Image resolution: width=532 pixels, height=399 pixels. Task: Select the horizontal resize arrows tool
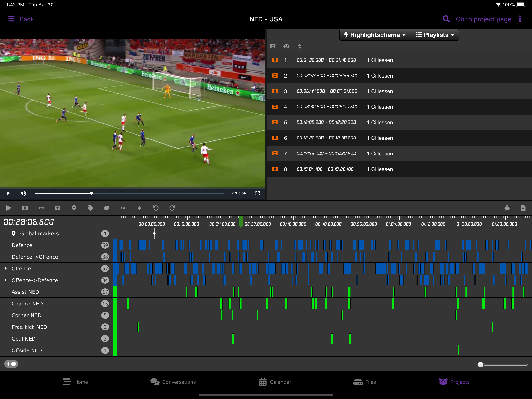(x=41, y=208)
